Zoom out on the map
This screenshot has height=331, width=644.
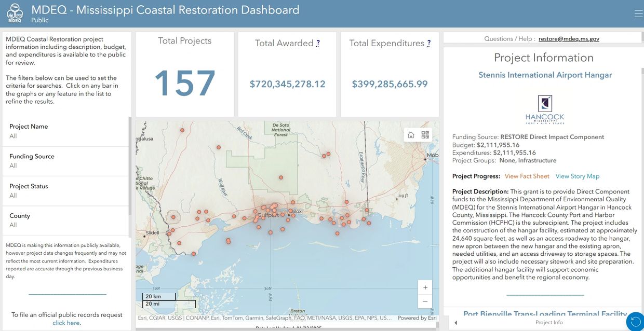click(x=425, y=301)
